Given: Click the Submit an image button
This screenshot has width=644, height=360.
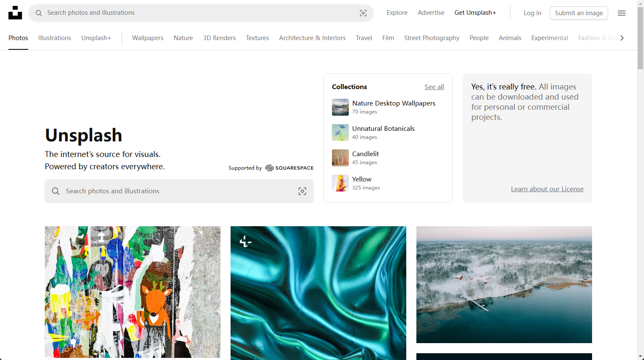Looking at the screenshot, I should (579, 13).
